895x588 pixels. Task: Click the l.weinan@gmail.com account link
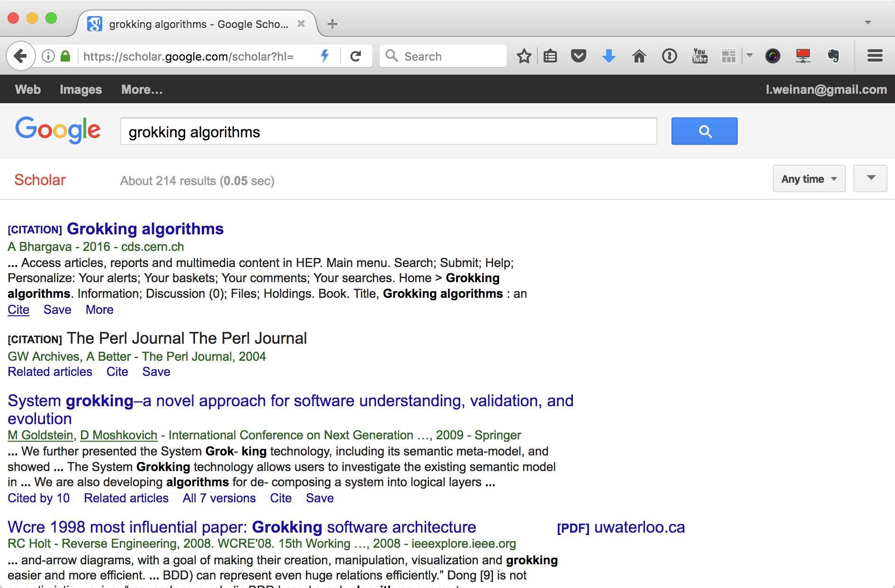[x=826, y=89]
